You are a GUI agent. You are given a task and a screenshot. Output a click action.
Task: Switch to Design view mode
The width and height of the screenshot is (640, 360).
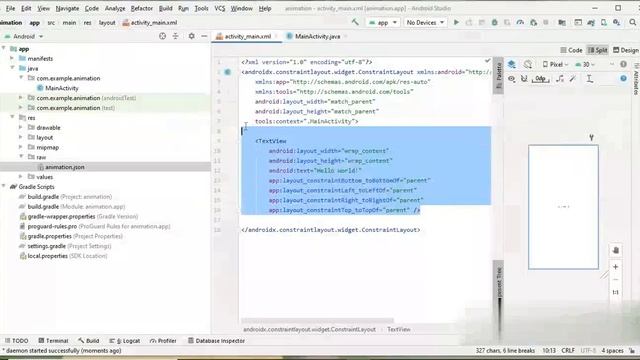pos(625,50)
